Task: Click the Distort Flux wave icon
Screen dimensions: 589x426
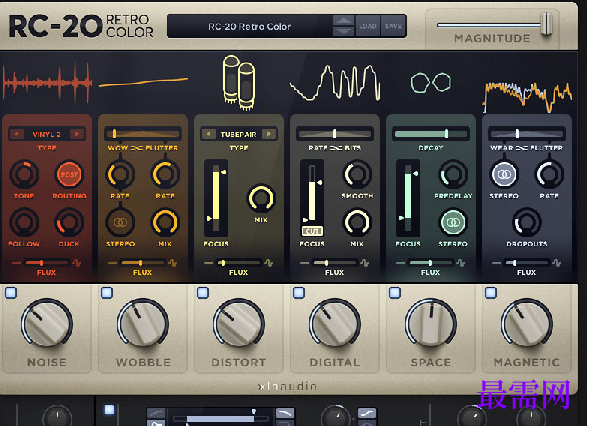Action: (269, 263)
